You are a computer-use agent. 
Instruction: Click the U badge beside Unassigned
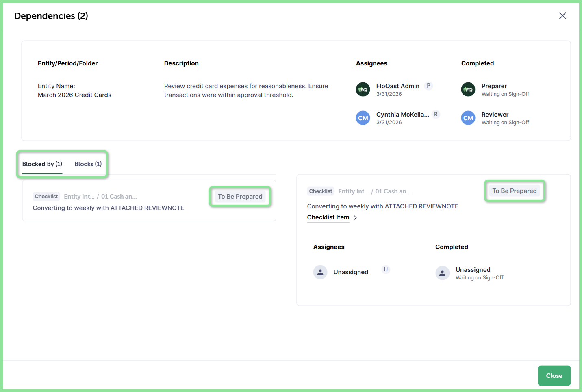[x=386, y=269]
